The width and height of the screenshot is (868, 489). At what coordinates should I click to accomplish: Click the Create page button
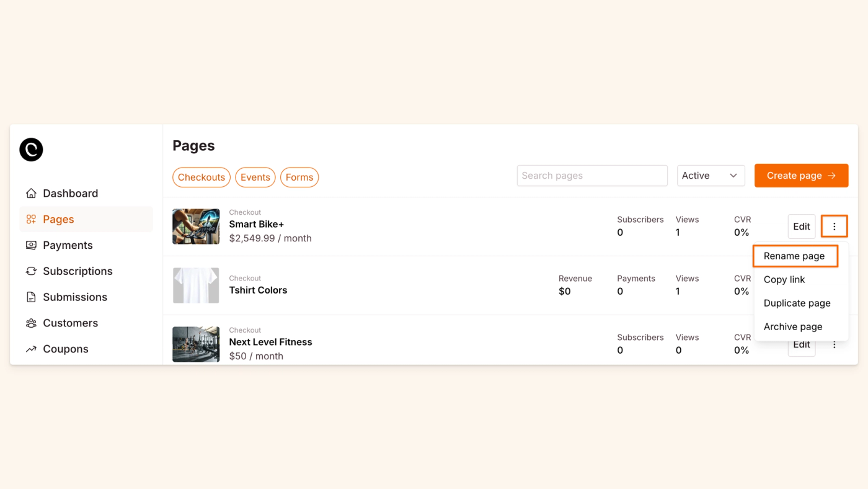[x=801, y=176]
